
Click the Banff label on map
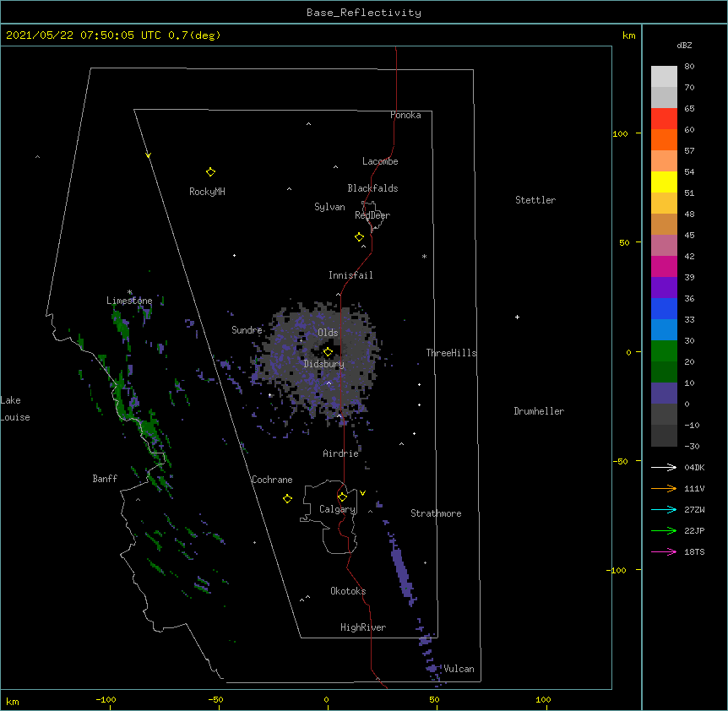105,479
